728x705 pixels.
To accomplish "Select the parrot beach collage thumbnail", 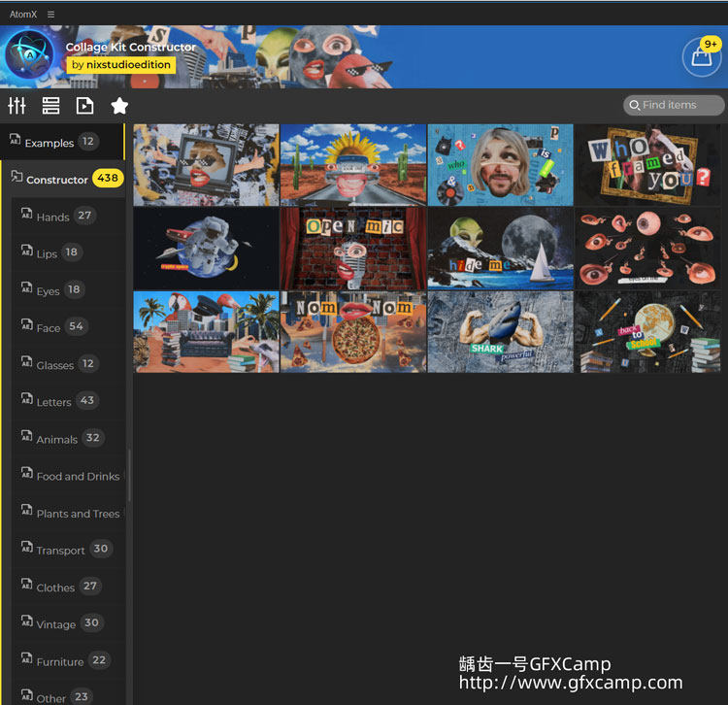I will (206, 332).
